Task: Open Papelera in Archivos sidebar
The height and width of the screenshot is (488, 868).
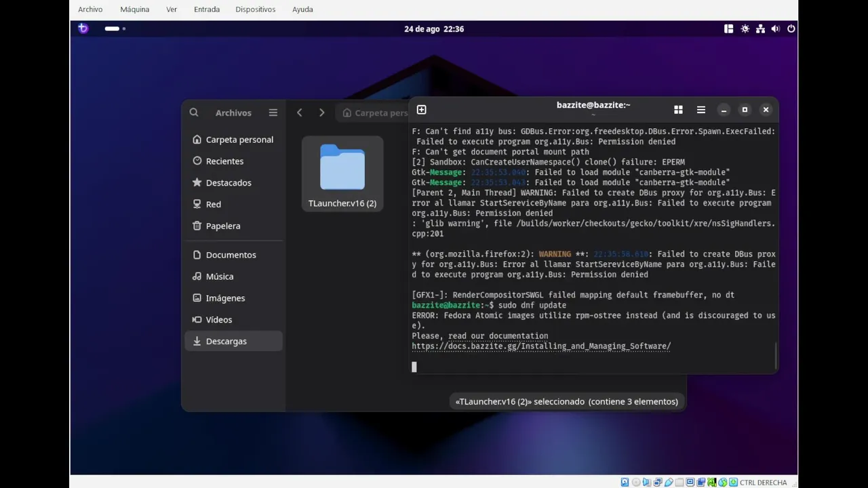Action: coord(233,226)
